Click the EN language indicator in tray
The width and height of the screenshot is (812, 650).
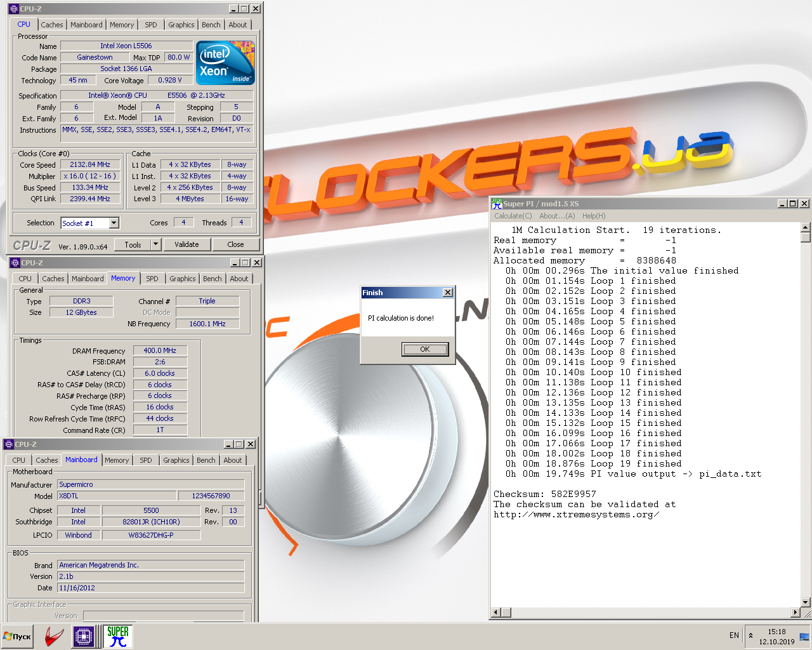point(734,635)
